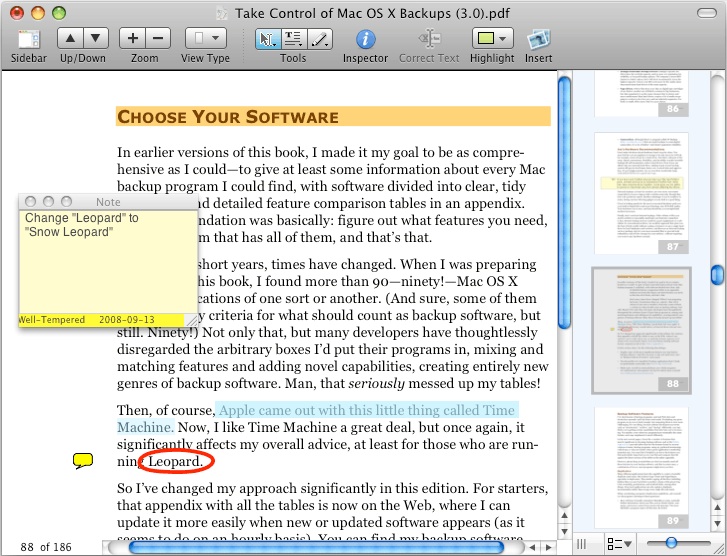Viewport: 727px width, 556px height.
Task: Open the sidebar view options dropdown
Action: [x=619, y=543]
